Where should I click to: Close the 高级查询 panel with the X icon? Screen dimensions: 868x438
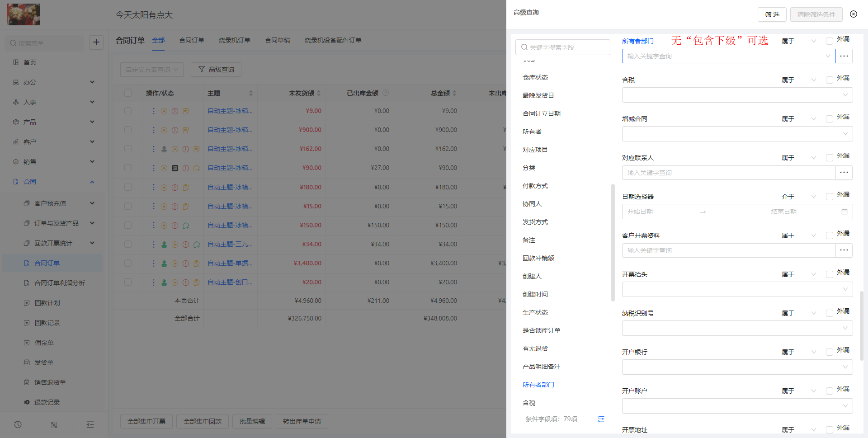(x=853, y=14)
